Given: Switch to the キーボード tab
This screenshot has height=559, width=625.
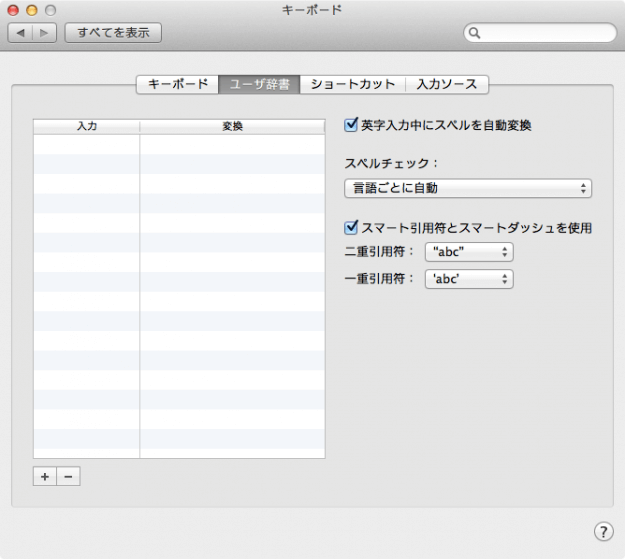Looking at the screenshot, I should click(x=178, y=85).
